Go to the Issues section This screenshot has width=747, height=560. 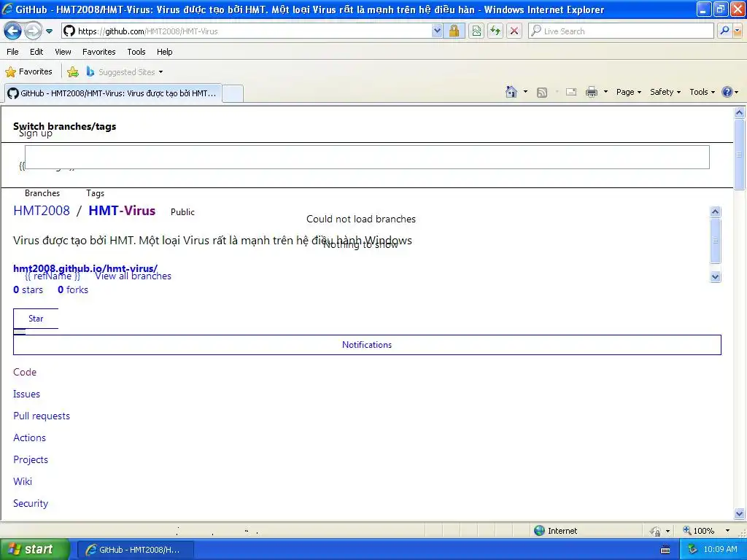tap(27, 394)
